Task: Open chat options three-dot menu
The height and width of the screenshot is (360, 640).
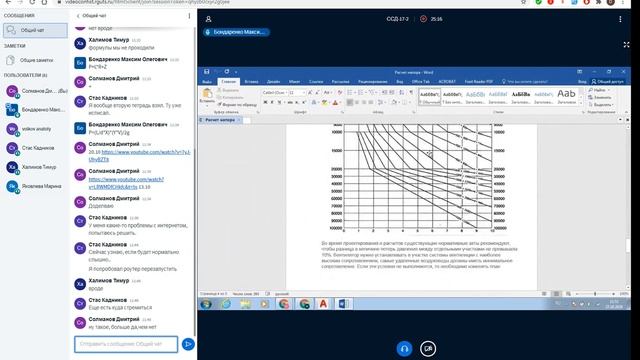Action: point(189,16)
